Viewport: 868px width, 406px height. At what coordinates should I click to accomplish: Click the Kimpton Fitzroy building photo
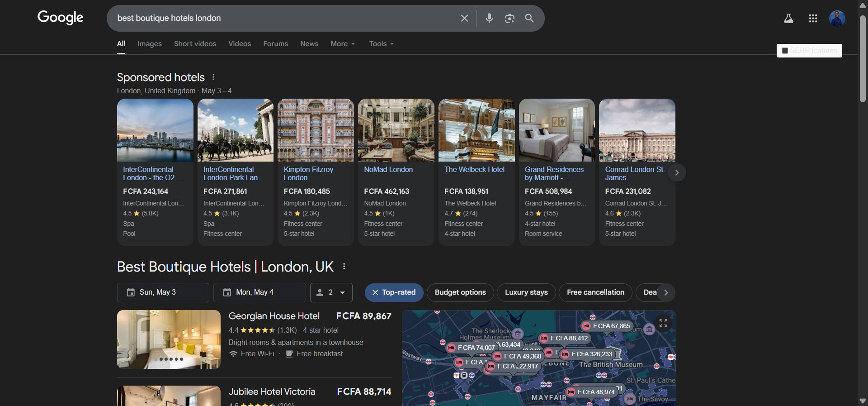316,130
